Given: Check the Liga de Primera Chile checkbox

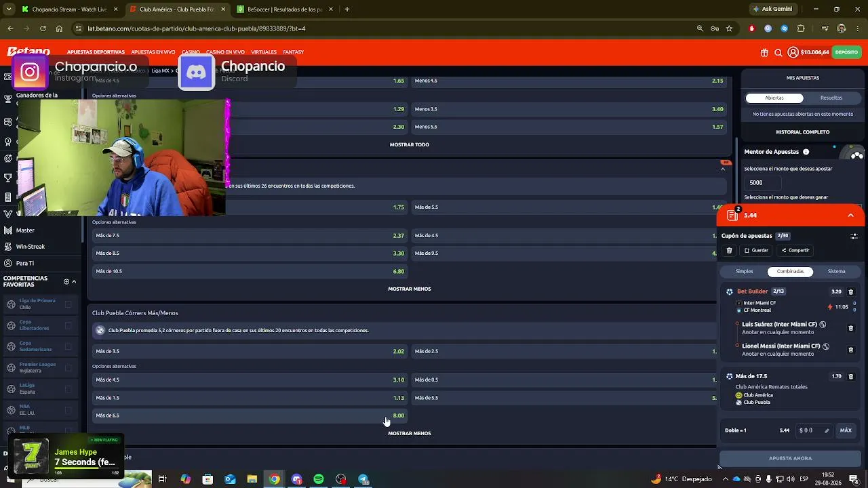Looking at the screenshot, I should tap(68, 304).
